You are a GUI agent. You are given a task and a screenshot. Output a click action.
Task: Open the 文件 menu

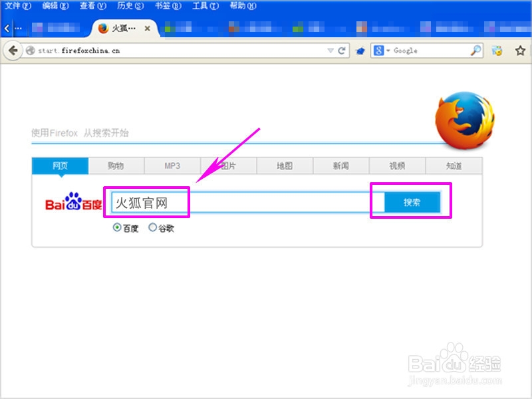pos(18,6)
